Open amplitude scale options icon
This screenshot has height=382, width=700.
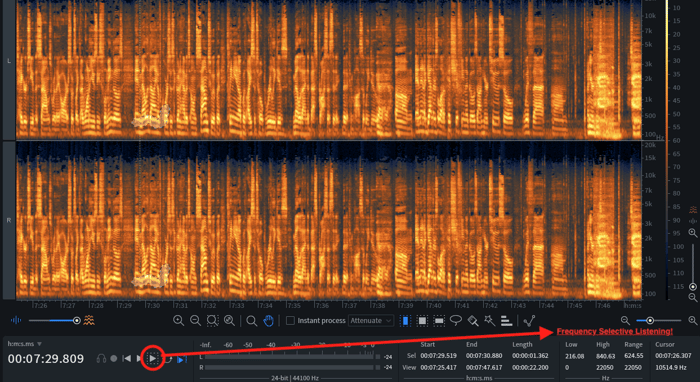pyautogui.click(x=693, y=221)
